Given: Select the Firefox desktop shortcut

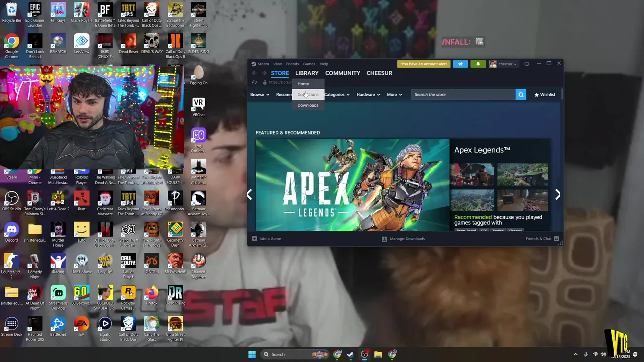Looking at the screenshot, I should pos(151,295).
